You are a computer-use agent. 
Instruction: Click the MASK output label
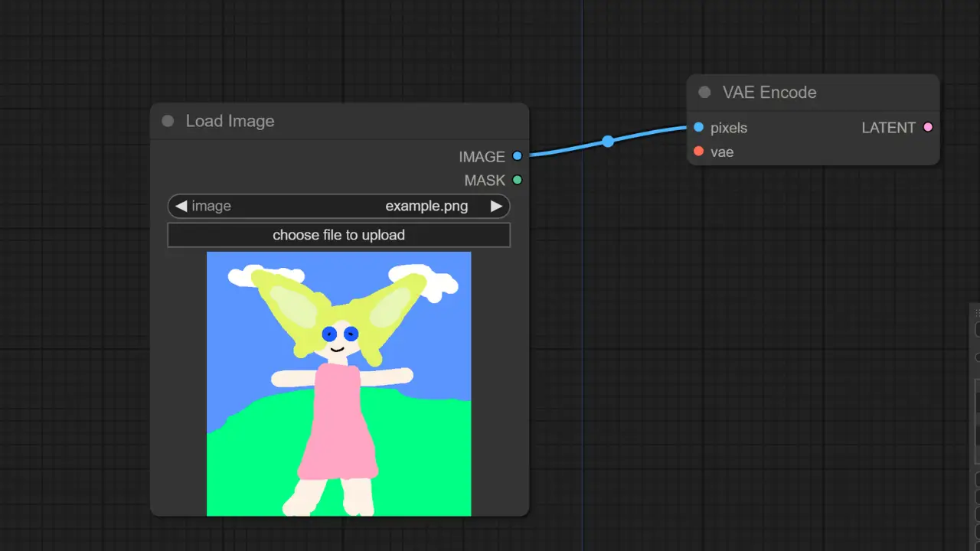pyautogui.click(x=485, y=181)
